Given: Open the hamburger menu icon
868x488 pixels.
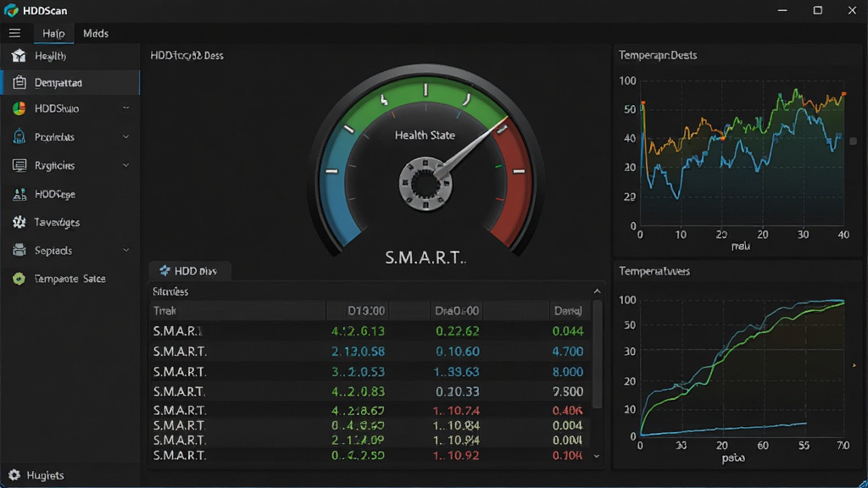Looking at the screenshot, I should coord(14,33).
